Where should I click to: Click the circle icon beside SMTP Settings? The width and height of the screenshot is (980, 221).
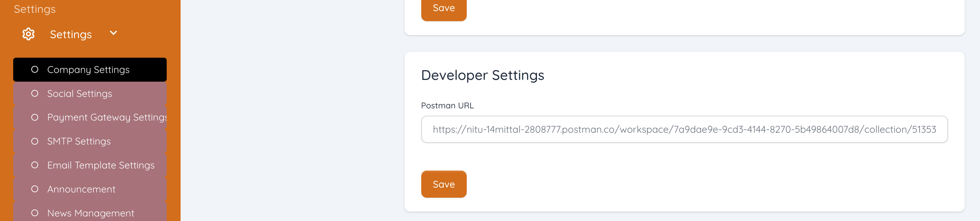35,141
